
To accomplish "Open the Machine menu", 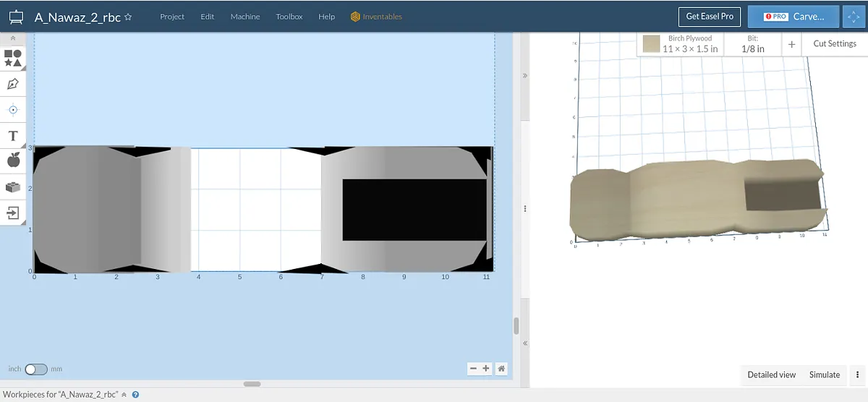I will tap(245, 17).
